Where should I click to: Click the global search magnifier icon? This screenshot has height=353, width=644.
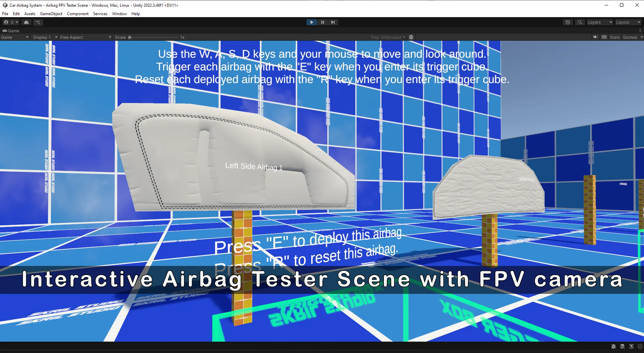580,22
